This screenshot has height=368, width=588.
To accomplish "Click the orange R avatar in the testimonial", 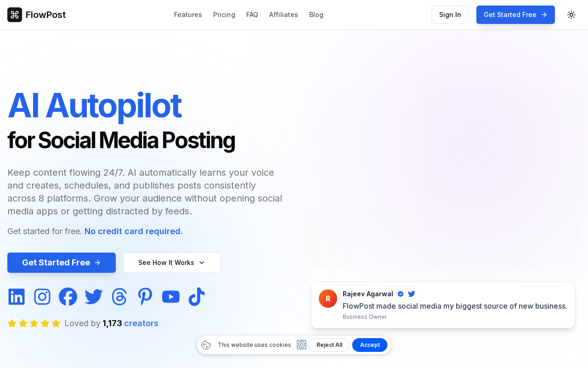I will (x=328, y=299).
